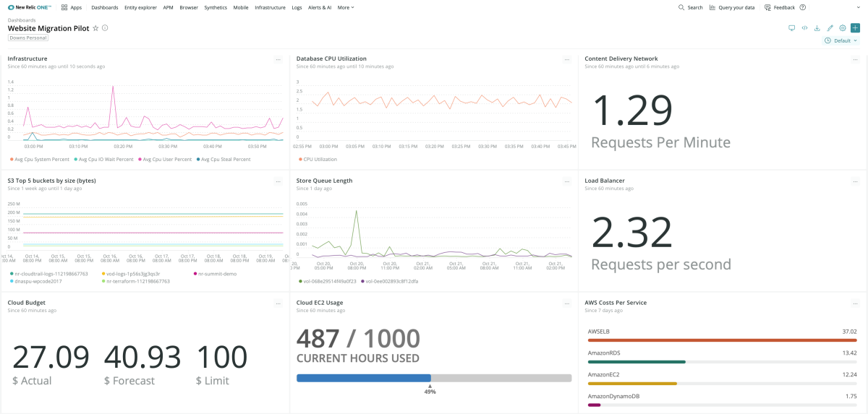Open the APM menu item
Viewport: 868px width, 414px height.
168,7
